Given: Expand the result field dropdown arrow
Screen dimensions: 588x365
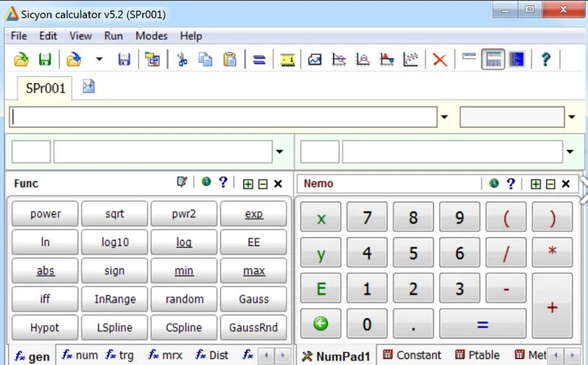Looking at the screenshot, I should click(572, 117).
